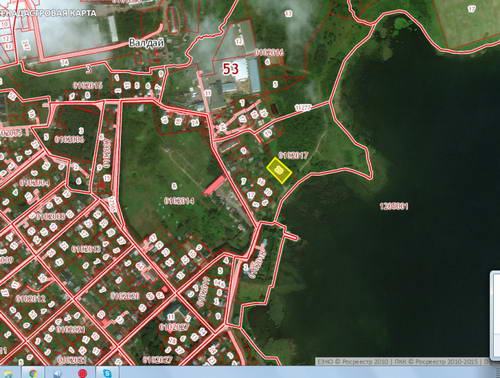
Task: Click the red region number 53 label
Action: 231,69
